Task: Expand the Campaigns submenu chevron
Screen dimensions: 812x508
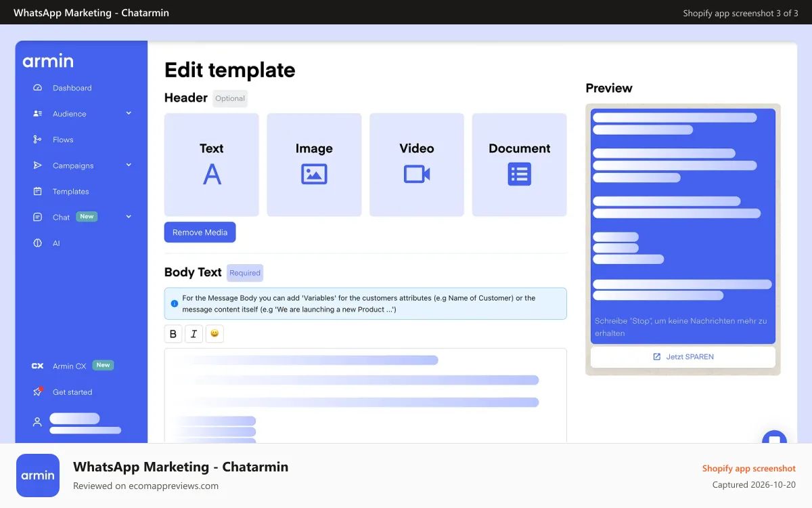Action: (129, 165)
